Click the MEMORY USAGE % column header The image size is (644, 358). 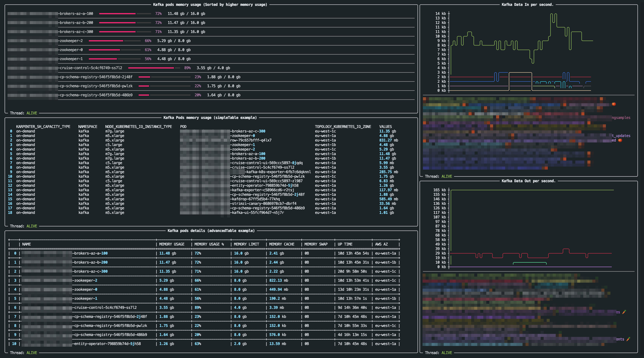pos(209,244)
